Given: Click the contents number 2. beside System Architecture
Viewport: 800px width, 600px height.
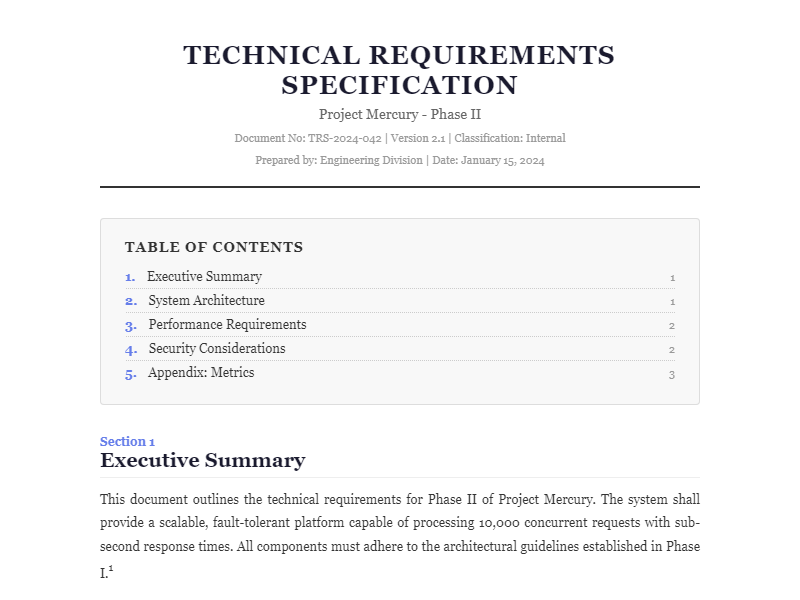Looking at the screenshot, I should 131,301.
